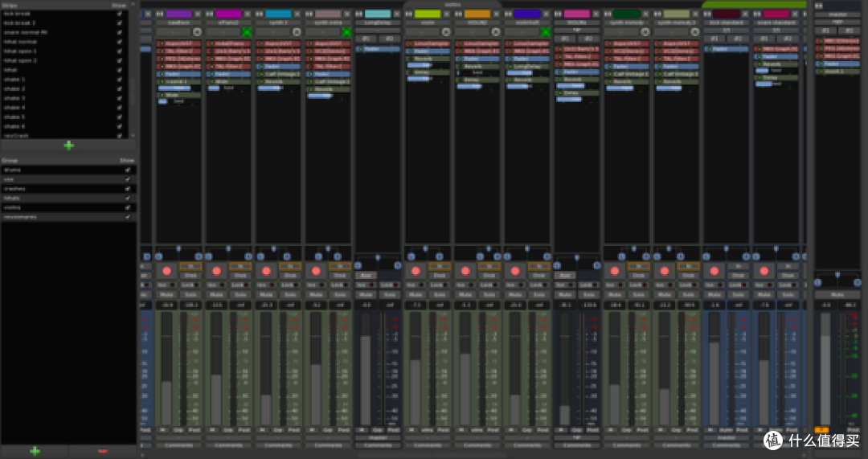Select the crashes group row
The width and height of the screenshot is (868, 459).
point(68,189)
